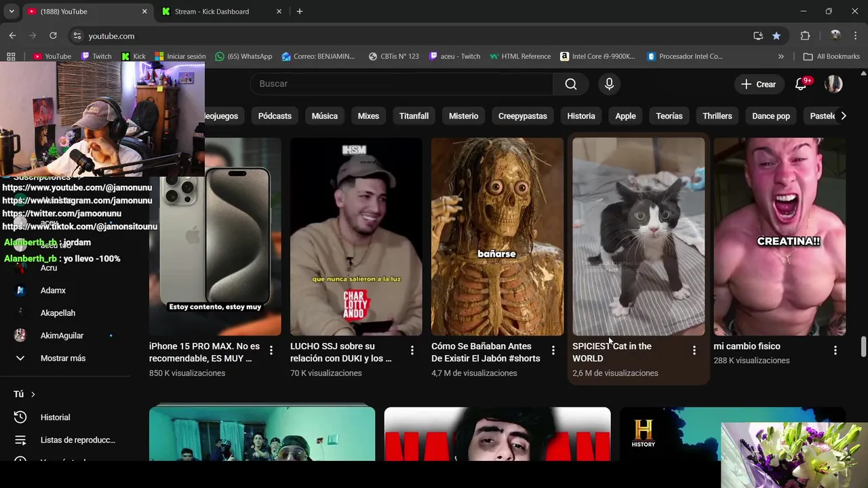Open options for LUCHO SSJ short
Screen dimensions: 868x488
(x=412, y=350)
